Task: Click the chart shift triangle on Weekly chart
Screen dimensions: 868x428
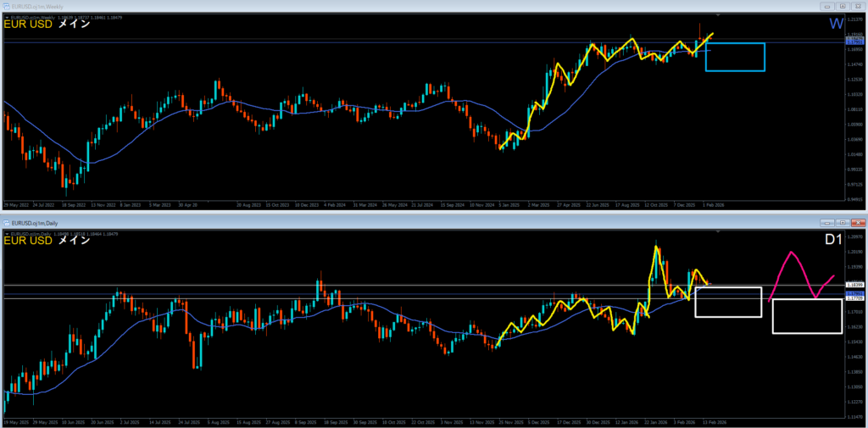Action: click(x=719, y=15)
